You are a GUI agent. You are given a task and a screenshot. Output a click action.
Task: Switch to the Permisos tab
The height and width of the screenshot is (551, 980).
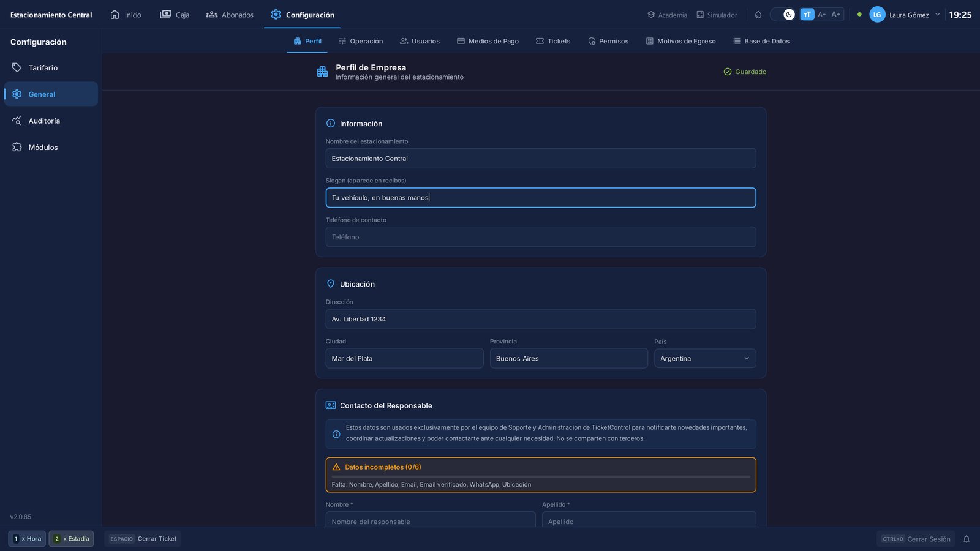pyautogui.click(x=608, y=41)
